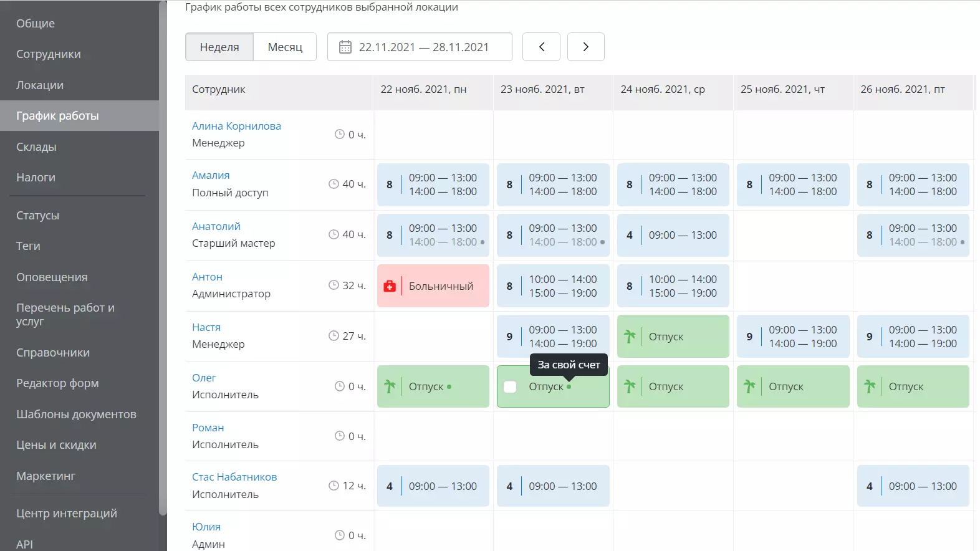Open Локации in the sidebar
Screen dimensions: 980x551
tap(40, 85)
